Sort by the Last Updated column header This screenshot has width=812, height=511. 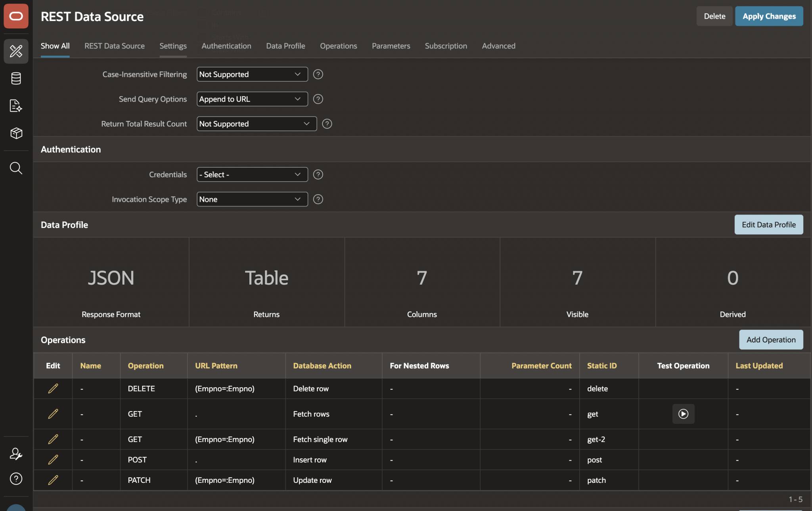click(x=759, y=366)
